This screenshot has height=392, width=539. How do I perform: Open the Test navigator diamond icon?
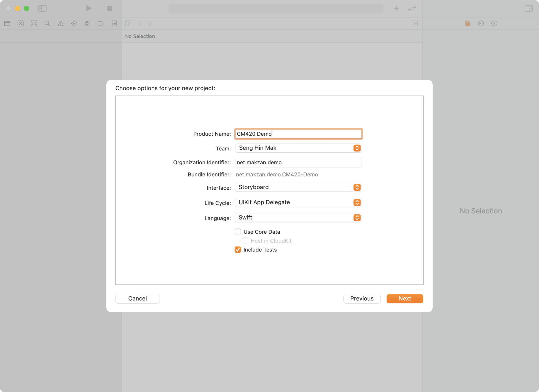coord(74,24)
